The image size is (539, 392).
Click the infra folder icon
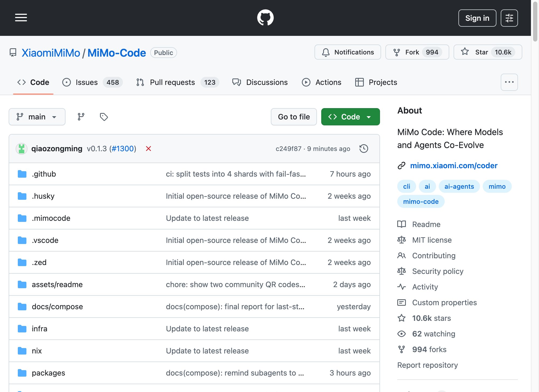click(x=22, y=329)
